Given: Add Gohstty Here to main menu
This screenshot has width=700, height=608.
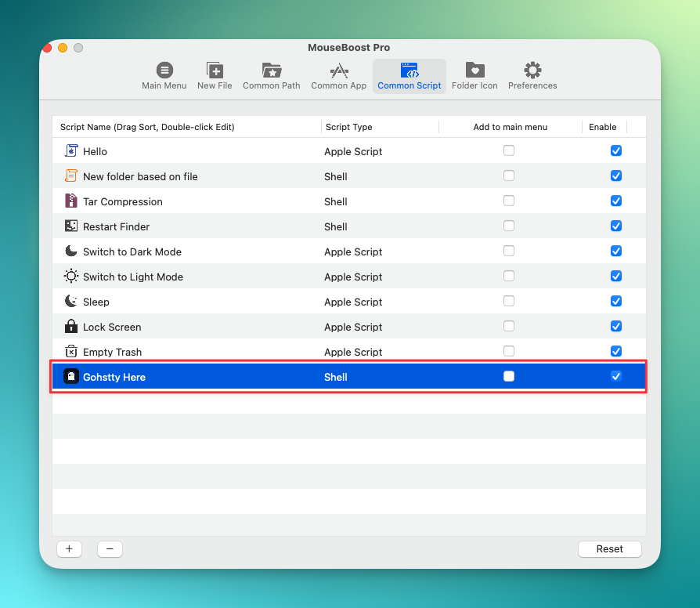Looking at the screenshot, I should (x=509, y=376).
